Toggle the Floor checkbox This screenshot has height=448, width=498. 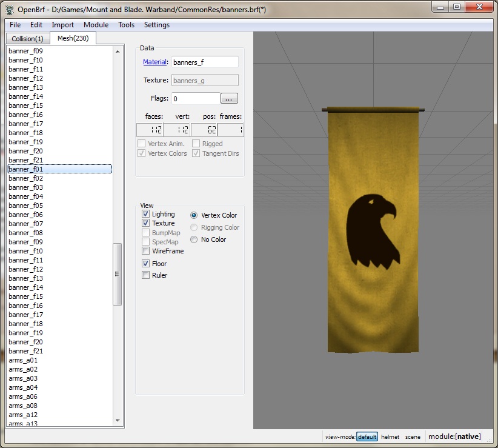[146, 264]
